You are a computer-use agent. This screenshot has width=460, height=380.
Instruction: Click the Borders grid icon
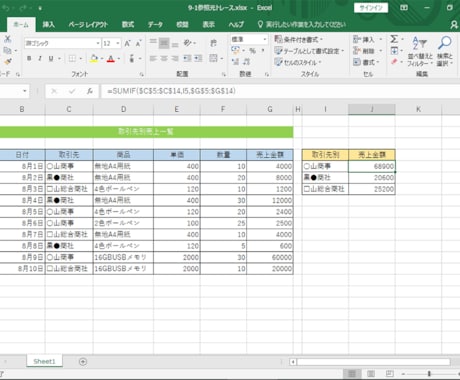pos(72,59)
